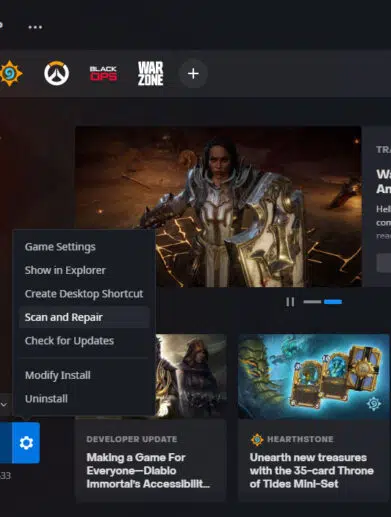The height and width of the screenshot is (517, 391).
Task: Open the three-dots more menu
Action: click(x=35, y=27)
